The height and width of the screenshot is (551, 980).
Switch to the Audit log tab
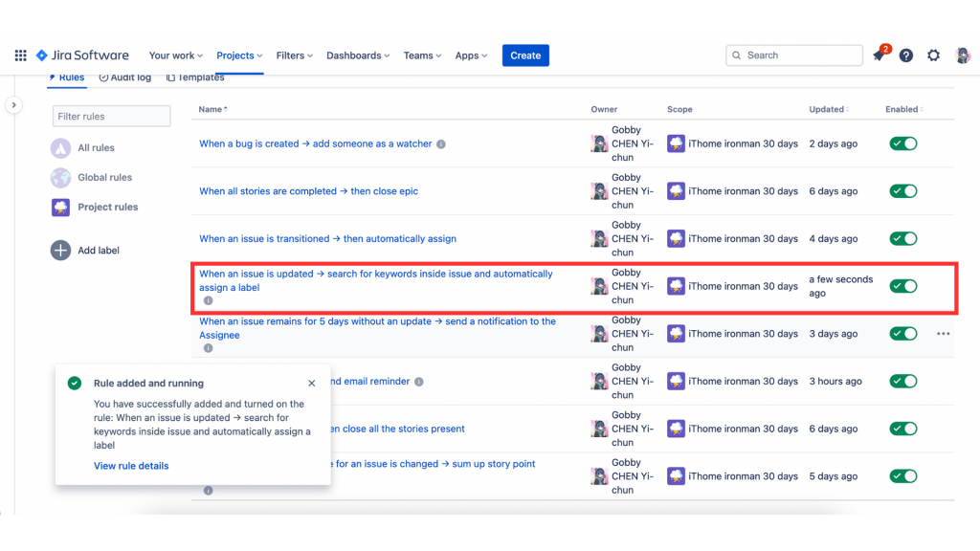[125, 77]
